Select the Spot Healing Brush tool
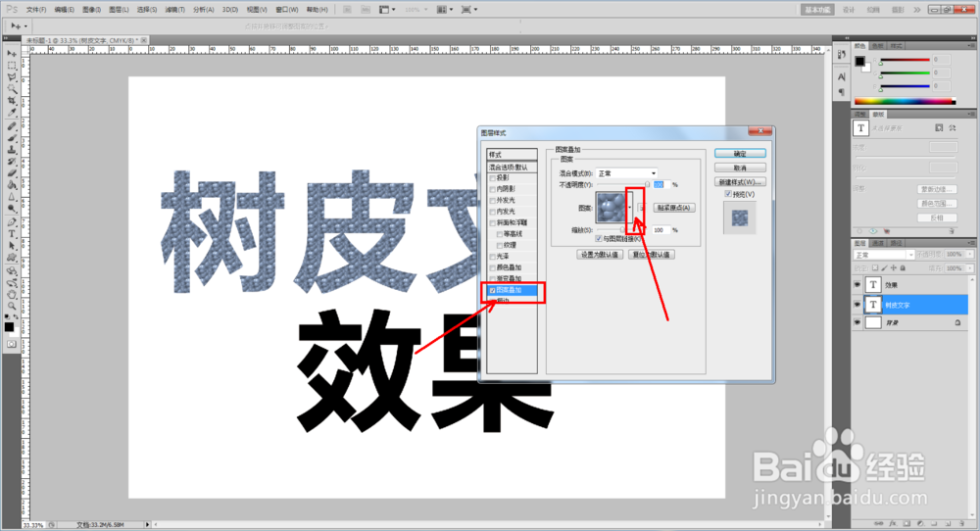This screenshot has height=531, width=980. (12, 126)
